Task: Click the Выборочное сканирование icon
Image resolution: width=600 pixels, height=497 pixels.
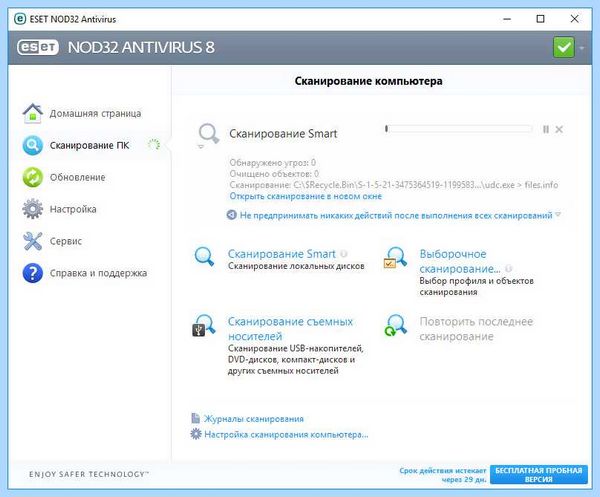Action: pyautogui.click(x=395, y=257)
